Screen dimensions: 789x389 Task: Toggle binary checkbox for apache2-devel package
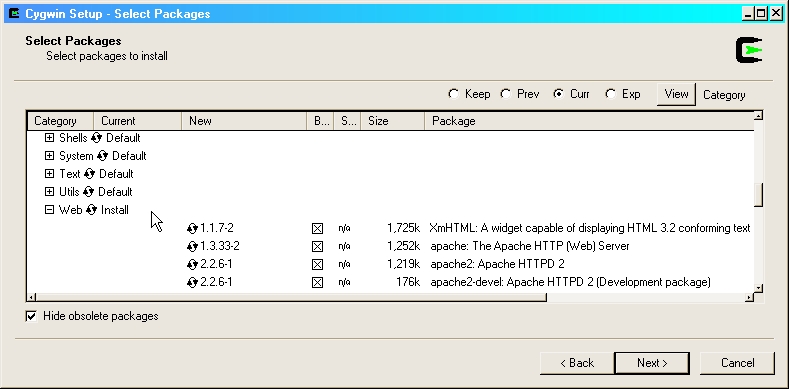[x=317, y=283]
